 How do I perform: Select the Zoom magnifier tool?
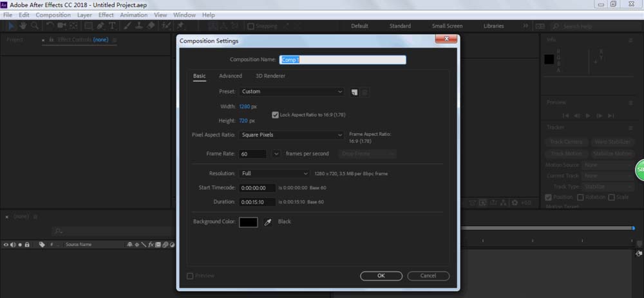click(35, 26)
